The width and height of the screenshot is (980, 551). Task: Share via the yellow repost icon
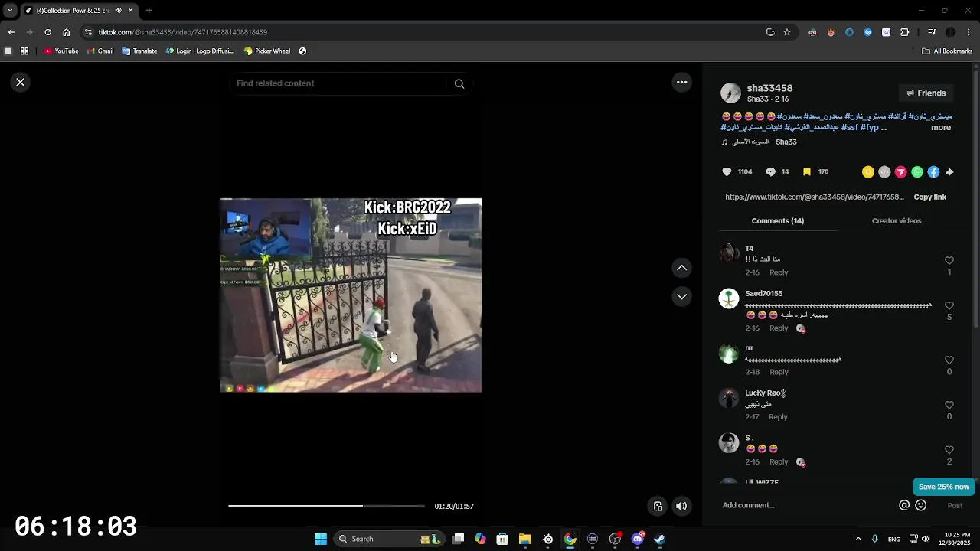pyautogui.click(x=867, y=172)
